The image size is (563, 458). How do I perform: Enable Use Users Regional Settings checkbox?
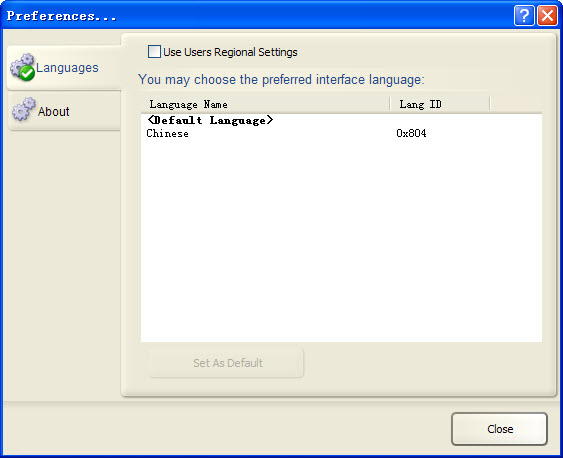point(154,52)
